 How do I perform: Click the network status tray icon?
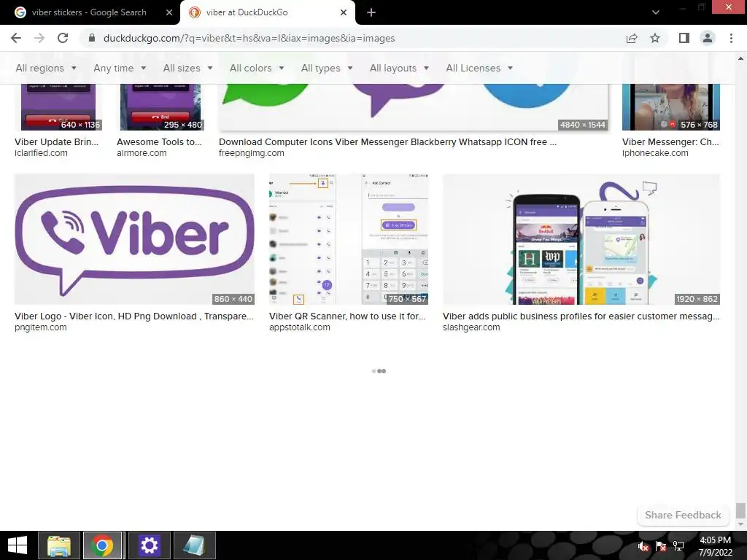tap(678, 546)
